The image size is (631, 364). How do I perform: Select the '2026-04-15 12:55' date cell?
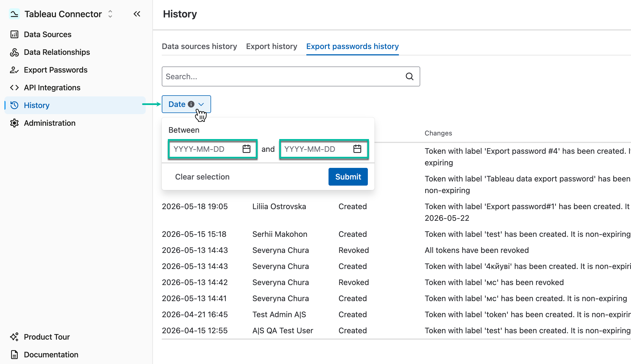tap(195, 330)
